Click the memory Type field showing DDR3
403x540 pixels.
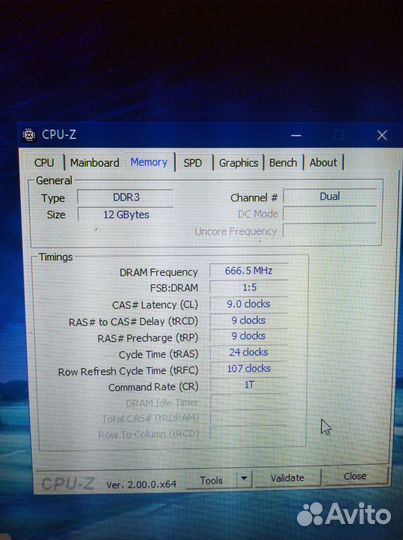pos(126,197)
